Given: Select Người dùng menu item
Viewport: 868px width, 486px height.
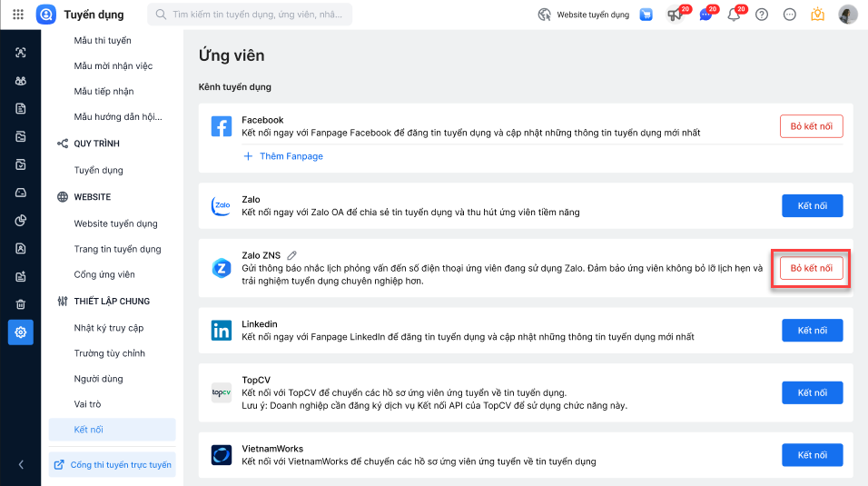Looking at the screenshot, I should [98, 379].
